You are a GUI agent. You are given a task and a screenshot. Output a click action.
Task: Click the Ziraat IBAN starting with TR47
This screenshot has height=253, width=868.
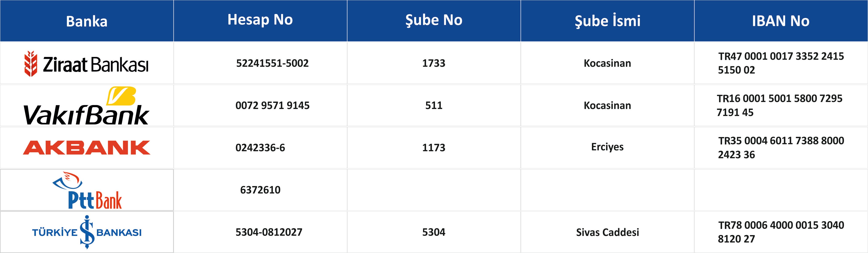(x=781, y=63)
